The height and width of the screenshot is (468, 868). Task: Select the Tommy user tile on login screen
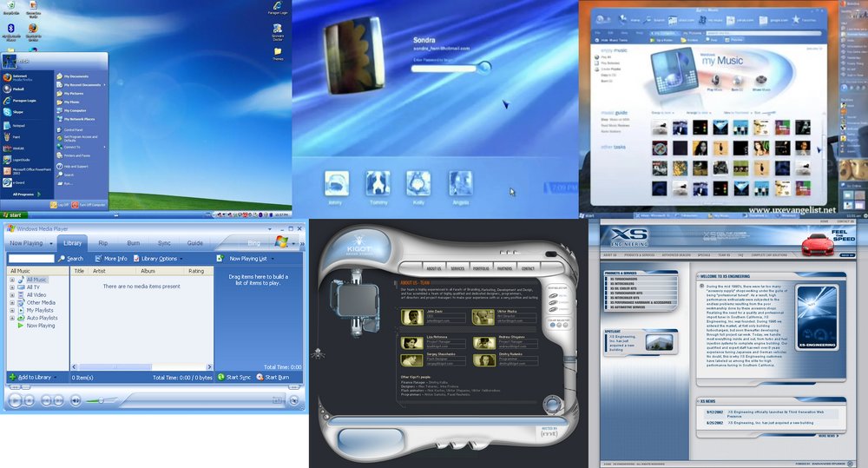pyautogui.click(x=378, y=183)
